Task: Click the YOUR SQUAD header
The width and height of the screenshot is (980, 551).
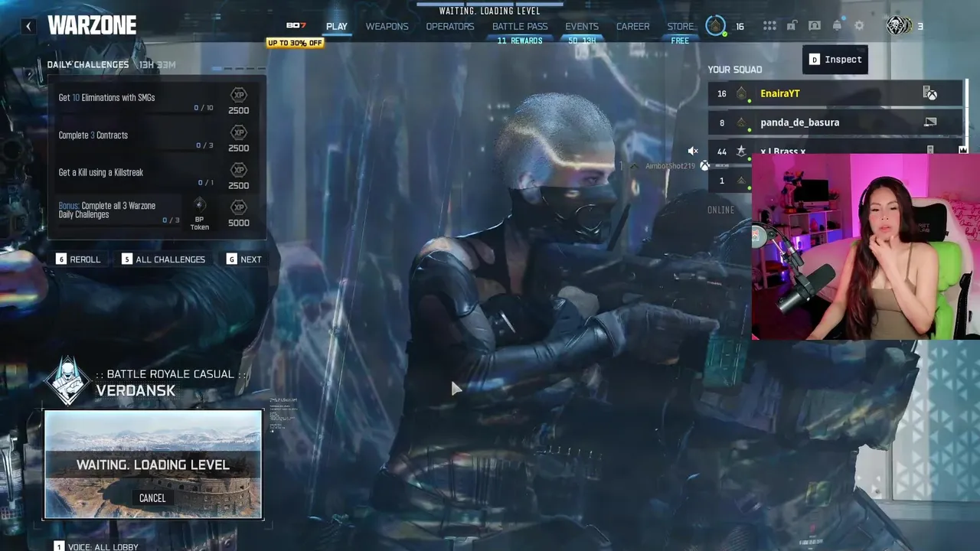Action: 735,70
